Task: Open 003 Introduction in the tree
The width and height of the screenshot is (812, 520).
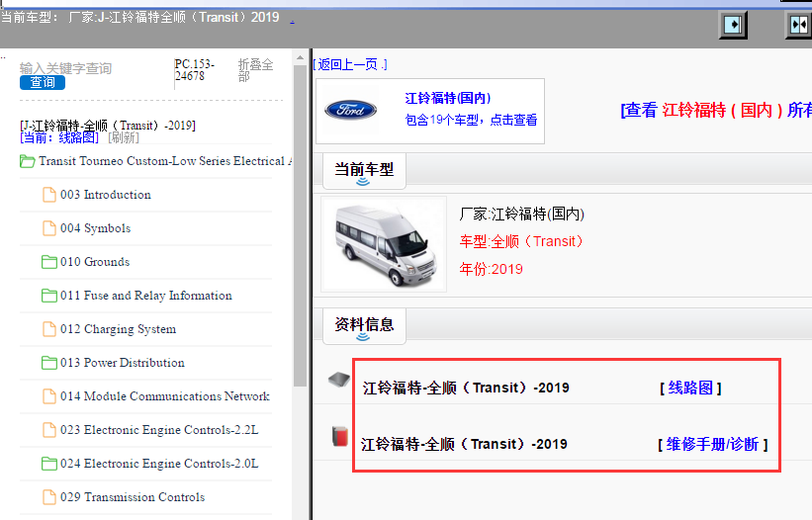Action: (106, 195)
